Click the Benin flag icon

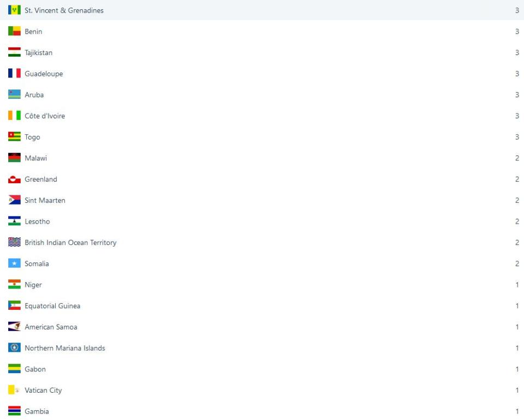pyautogui.click(x=14, y=32)
